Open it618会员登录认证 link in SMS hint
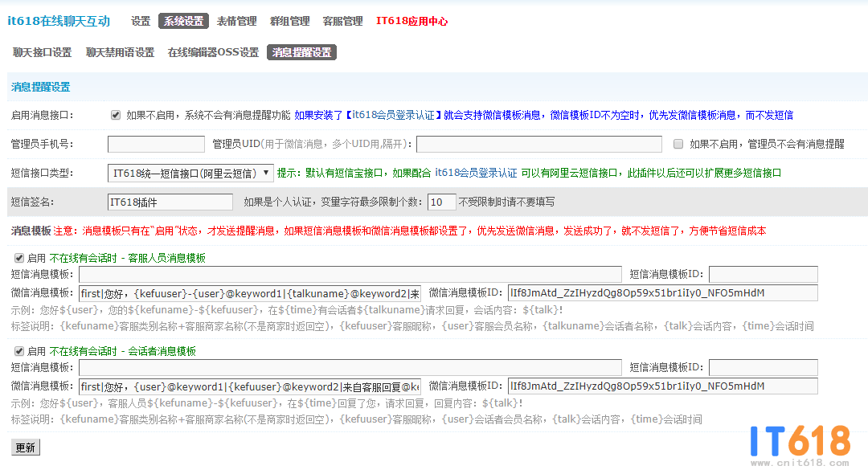The image size is (868, 474). pos(476,173)
